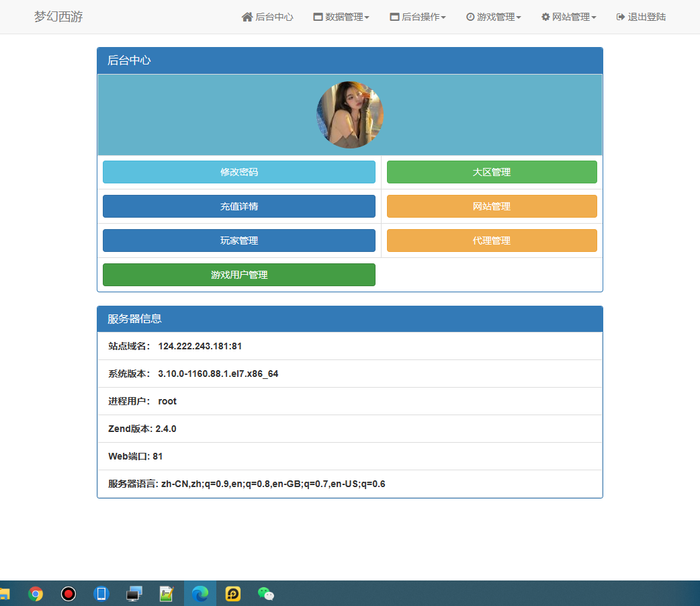This screenshot has height=606, width=700.
Task: Click the 梦幻西游 brand title link
Action: 58,17
